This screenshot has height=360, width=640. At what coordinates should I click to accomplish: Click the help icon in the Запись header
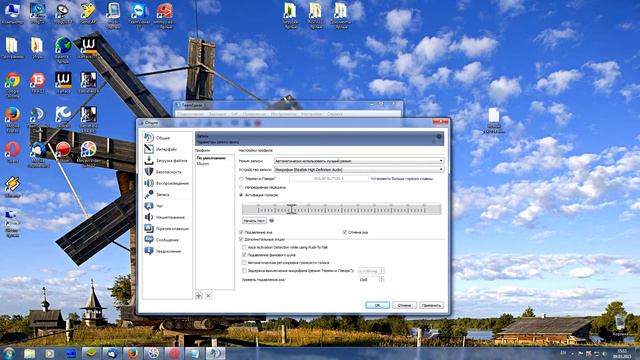pyautogui.click(x=439, y=137)
